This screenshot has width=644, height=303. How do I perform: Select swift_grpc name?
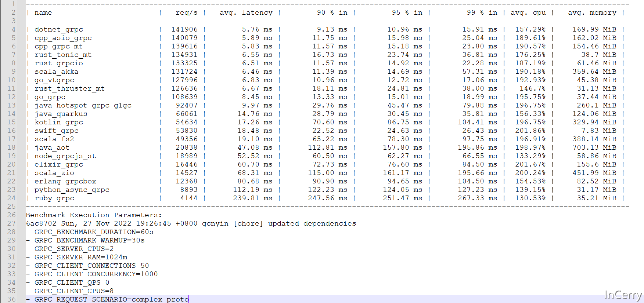click(x=57, y=131)
